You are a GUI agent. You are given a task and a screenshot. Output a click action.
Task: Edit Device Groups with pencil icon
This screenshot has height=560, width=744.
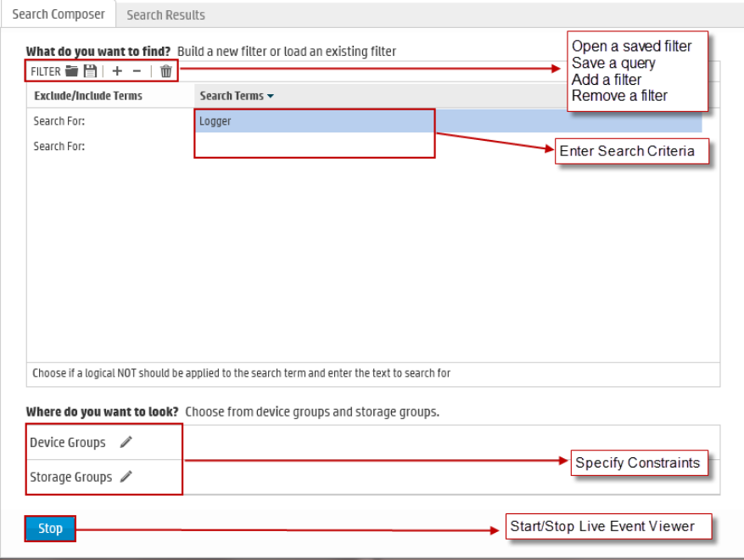pyautogui.click(x=126, y=442)
